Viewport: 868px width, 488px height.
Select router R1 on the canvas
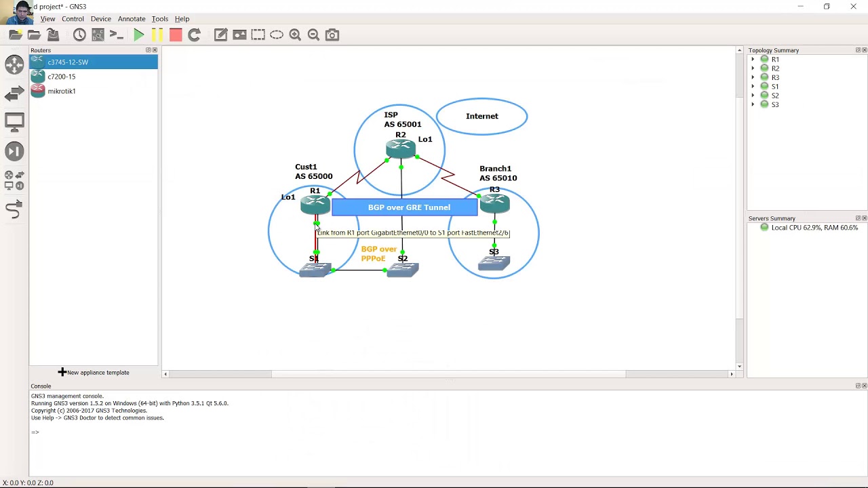pyautogui.click(x=315, y=205)
